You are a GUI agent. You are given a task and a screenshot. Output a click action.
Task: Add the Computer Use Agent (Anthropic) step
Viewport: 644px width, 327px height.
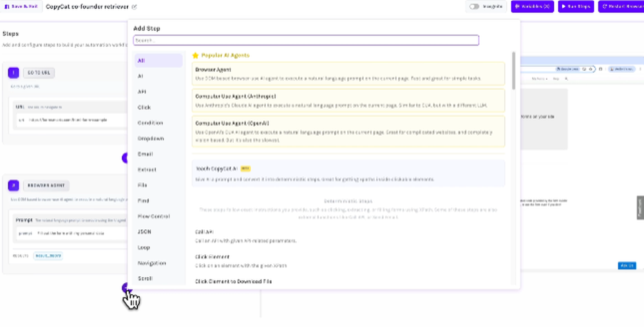click(348, 100)
